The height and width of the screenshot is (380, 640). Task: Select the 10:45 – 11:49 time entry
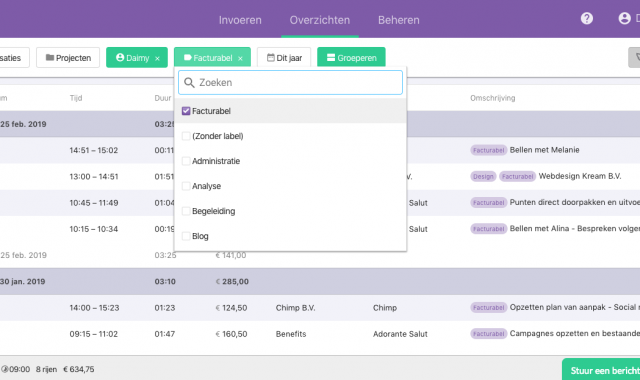(x=93, y=203)
